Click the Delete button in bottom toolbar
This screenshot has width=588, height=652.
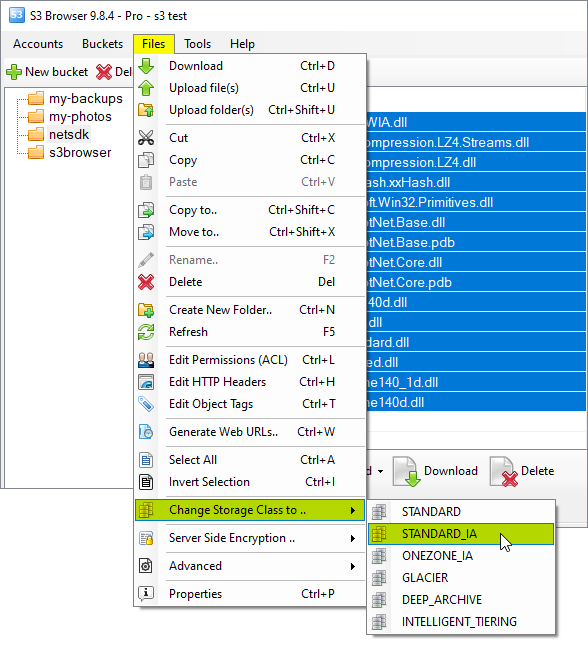(523, 472)
